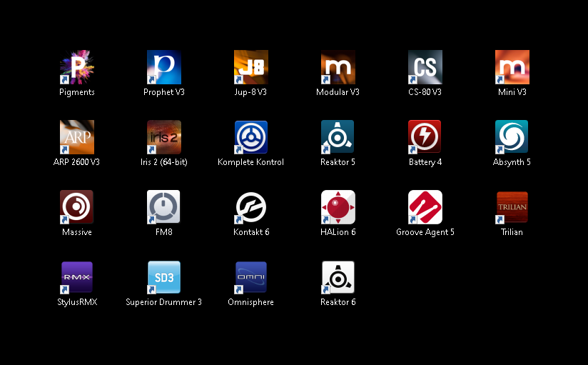Click the "Kontakt 6" label text
This screenshot has height=365, width=588.
pos(251,232)
